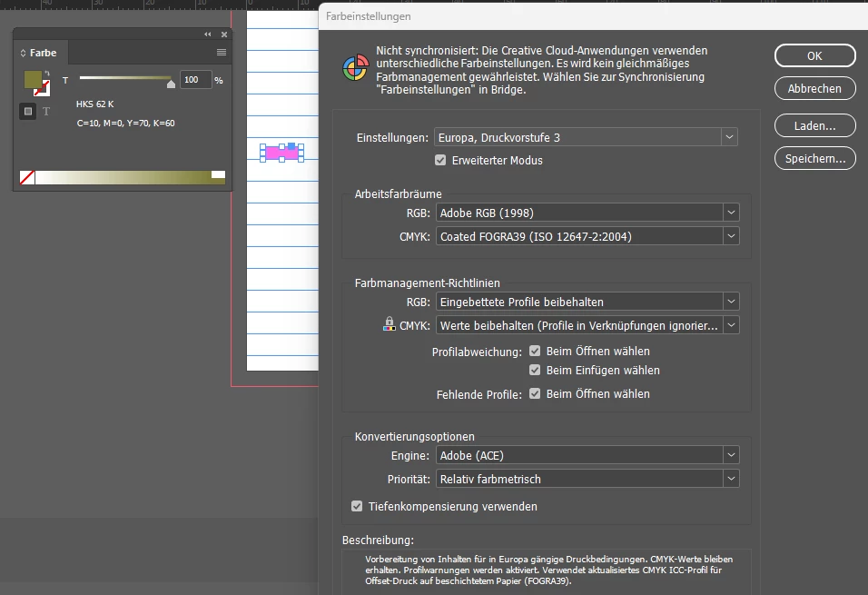Swap fill and stroke colors
The image size is (868, 595).
click(47, 74)
